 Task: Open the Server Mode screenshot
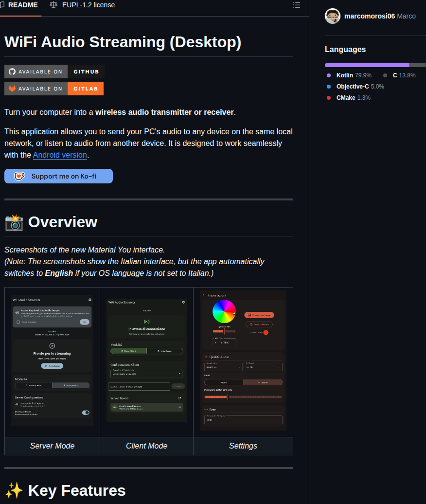[53, 360]
